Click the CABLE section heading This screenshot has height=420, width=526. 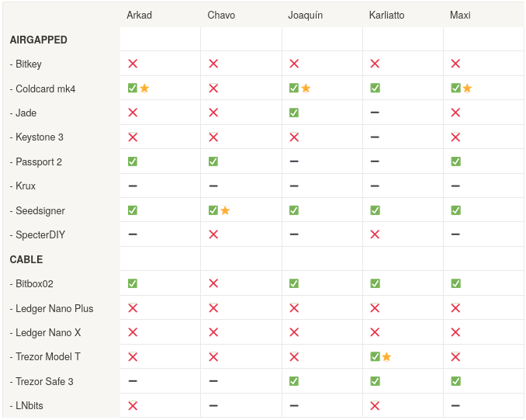(x=26, y=259)
